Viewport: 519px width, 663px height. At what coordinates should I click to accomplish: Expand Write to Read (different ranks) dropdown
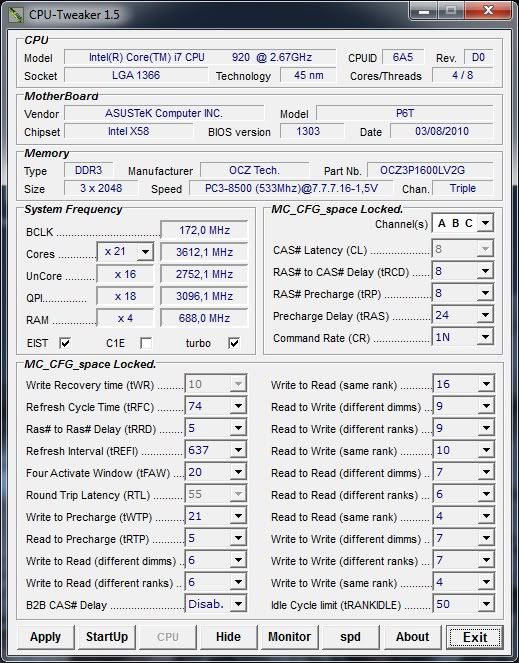click(x=238, y=582)
